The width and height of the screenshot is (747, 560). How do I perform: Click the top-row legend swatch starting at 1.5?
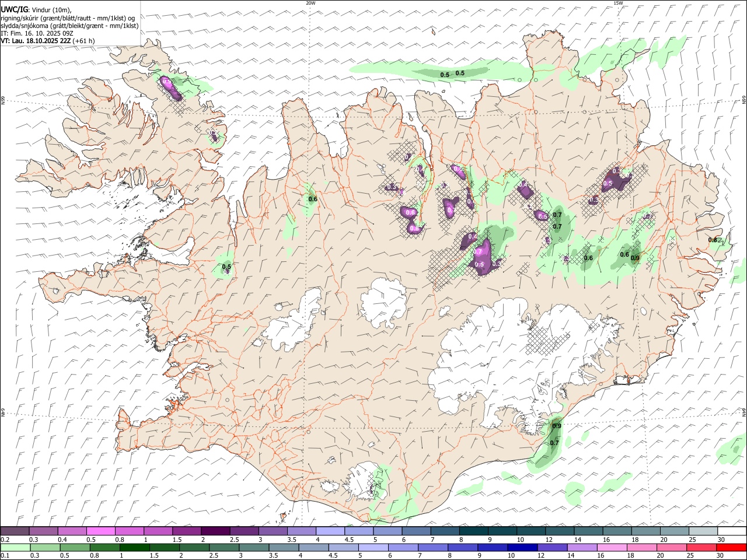click(186, 531)
